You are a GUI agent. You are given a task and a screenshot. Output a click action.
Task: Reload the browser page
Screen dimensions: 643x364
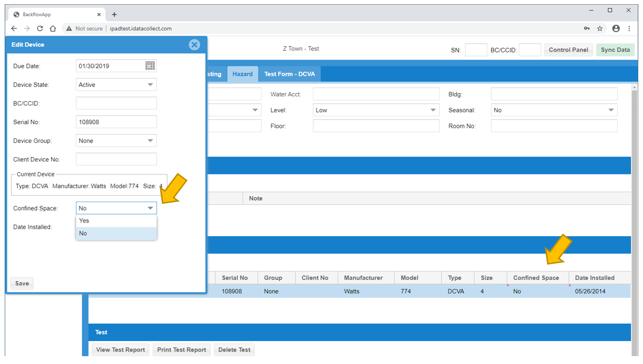coord(40,28)
